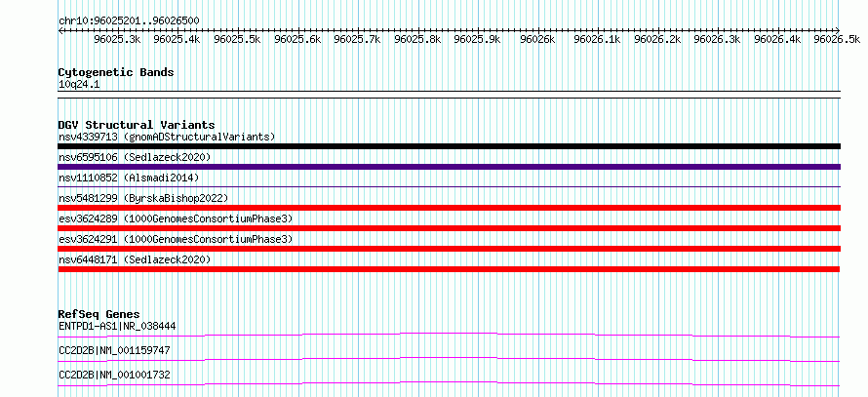This screenshot has height=397, width=868.
Task: Click the 96026k ruler tick label
Action: pos(538,39)
